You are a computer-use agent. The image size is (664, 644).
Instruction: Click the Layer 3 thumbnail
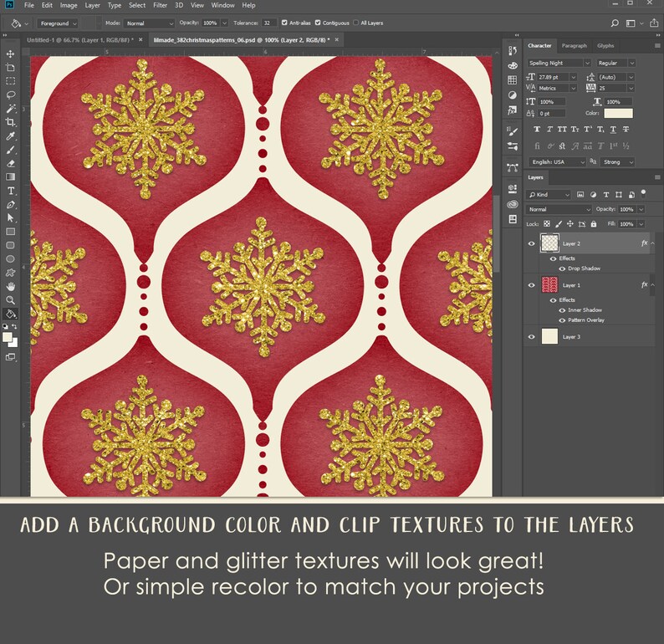(x=549, y=337)
